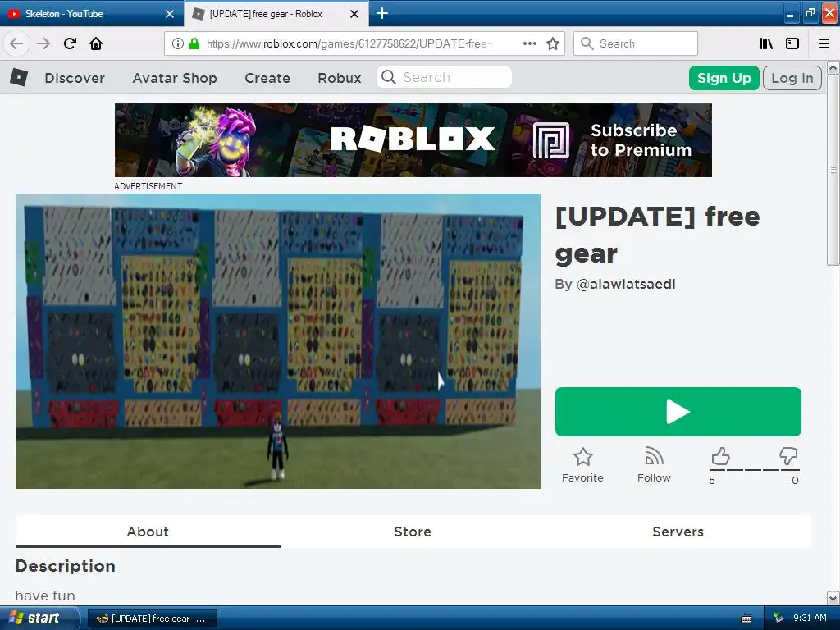Click the browser Forward arrow
Image resolution: width=840 pixels, height=630 pixels.
click(x=43, y=43)
